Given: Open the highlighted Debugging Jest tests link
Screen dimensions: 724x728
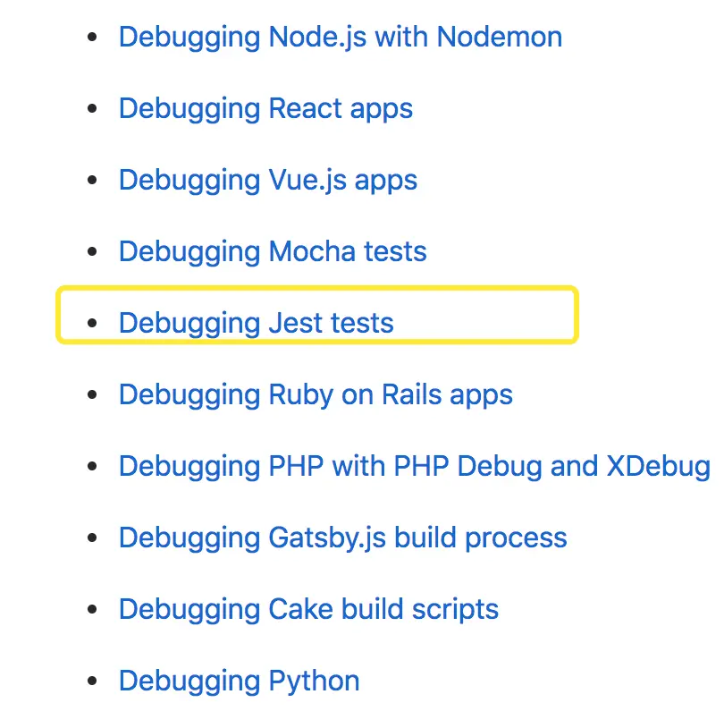Looking at the screenshot, I should pos(257,323).
